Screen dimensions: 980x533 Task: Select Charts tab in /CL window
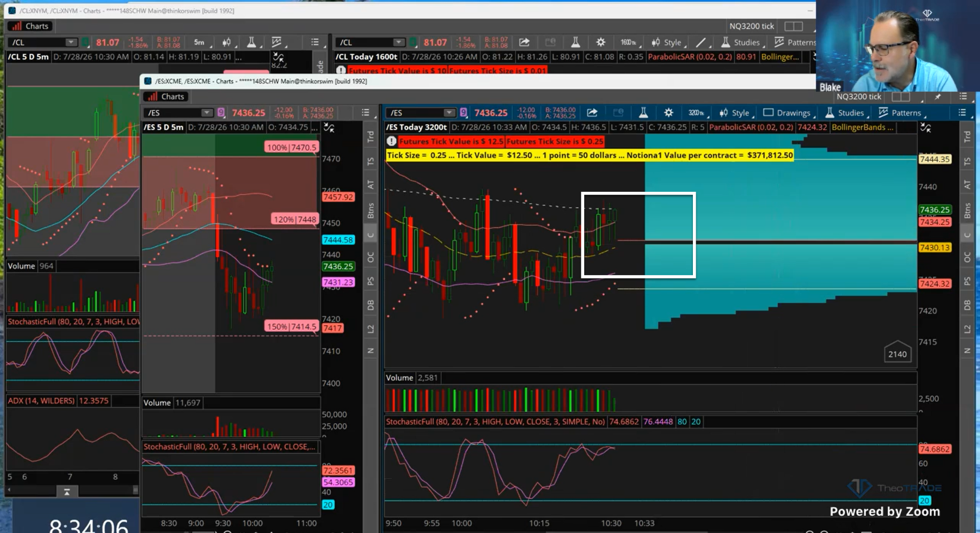tap(31, 26)
